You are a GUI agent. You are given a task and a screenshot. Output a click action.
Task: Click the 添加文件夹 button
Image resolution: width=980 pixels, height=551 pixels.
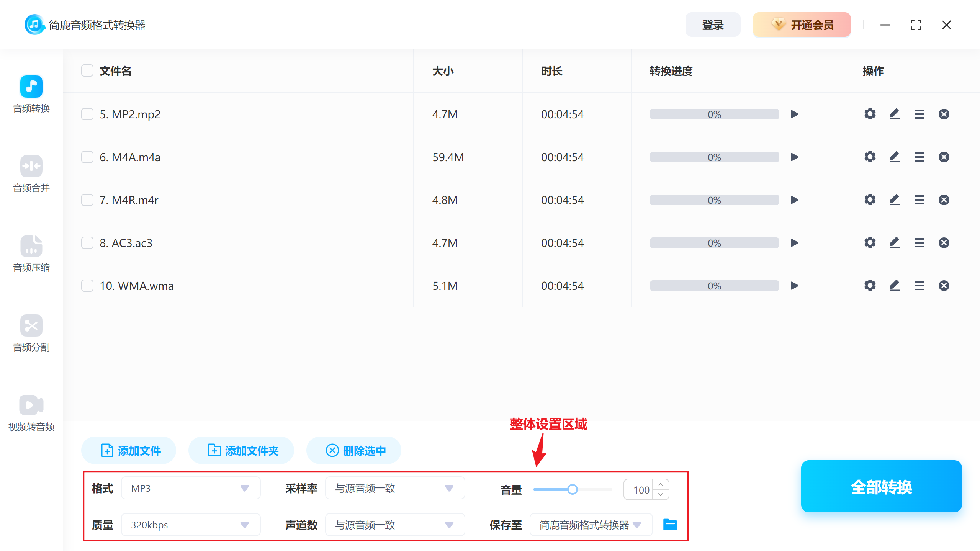tap(241, 450)
